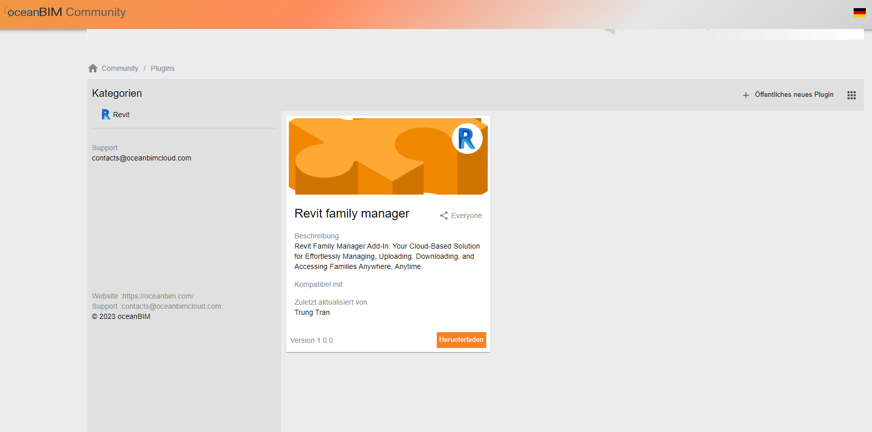Click the plus icon for new plugin
This screenshot has height=432, width=872.
click(746, 96)
